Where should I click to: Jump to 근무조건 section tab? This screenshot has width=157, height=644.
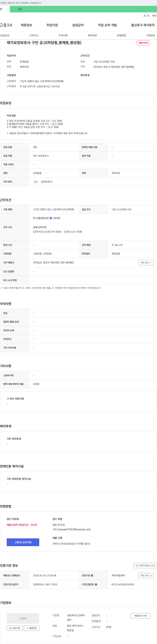coord(34,36)
